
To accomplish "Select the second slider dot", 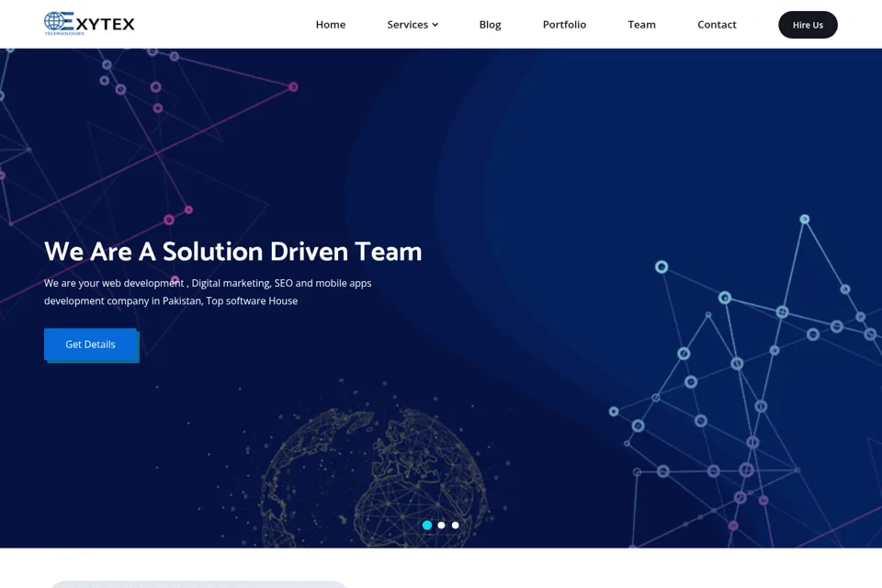I will (x=441, y=525).
